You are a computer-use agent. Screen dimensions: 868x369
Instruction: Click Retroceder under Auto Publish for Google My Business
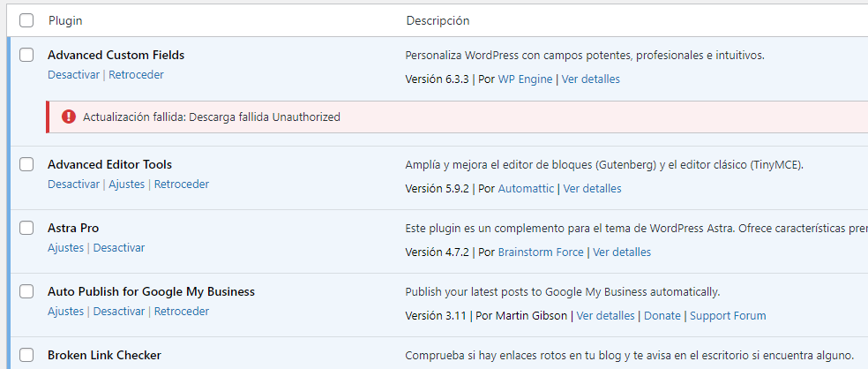tap(182, 312)
